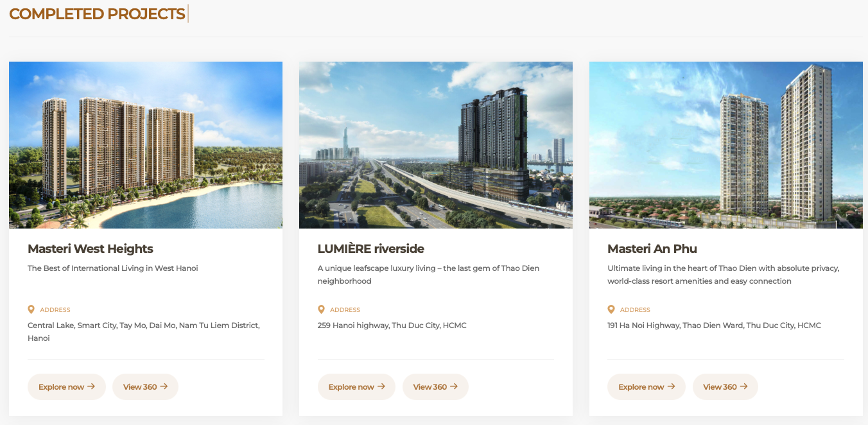This screenshot has width=868, height=425.
Task: Select the Completed Projects heading
Action: point(97,14)
